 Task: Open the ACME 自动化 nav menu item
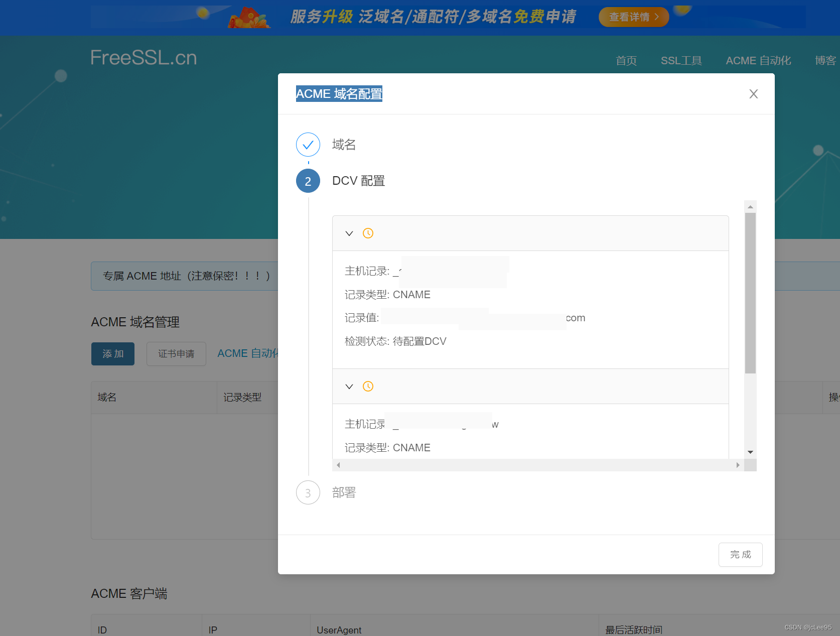758,61
